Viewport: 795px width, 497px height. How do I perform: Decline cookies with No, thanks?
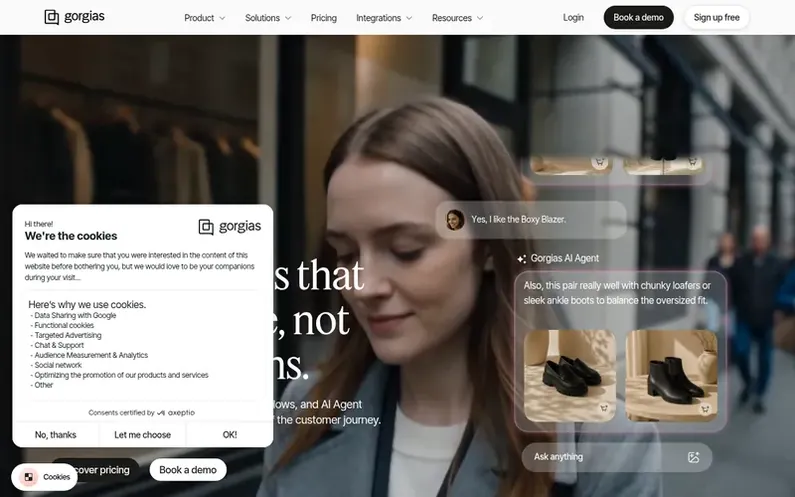(56, 435)
